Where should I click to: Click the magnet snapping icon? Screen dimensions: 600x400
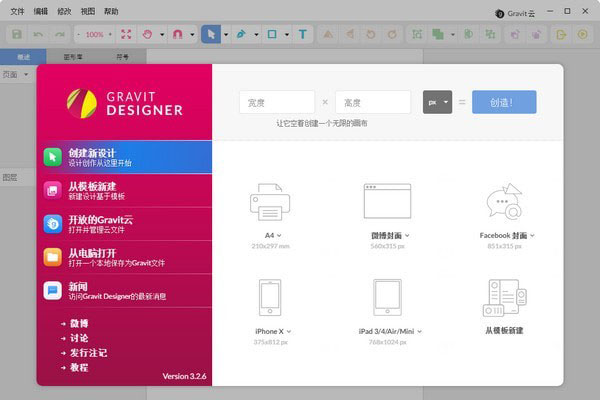[x=178, y=34]
